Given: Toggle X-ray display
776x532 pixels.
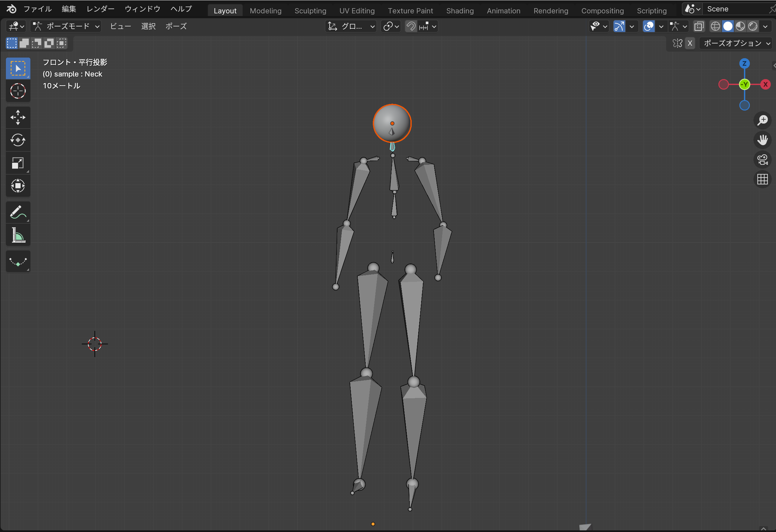Looking at the screenshot, I should pos(699,26).
